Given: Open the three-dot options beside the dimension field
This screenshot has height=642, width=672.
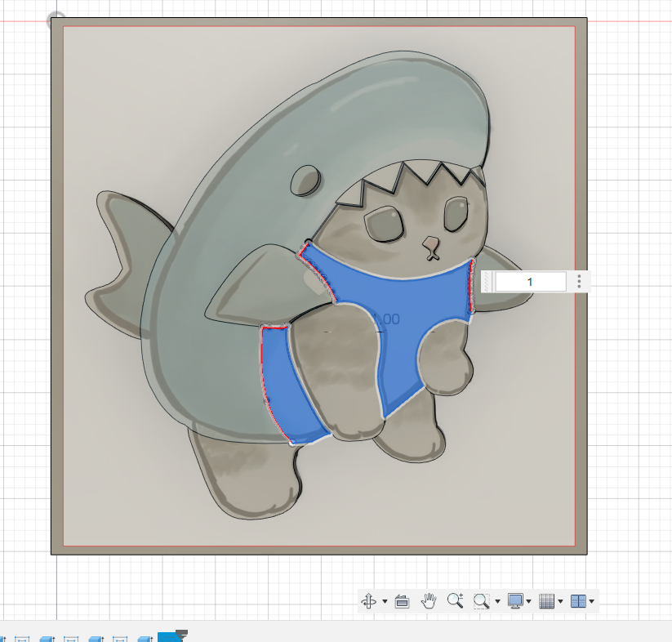Looking at the screenshot, I should [x=579, y=281].
